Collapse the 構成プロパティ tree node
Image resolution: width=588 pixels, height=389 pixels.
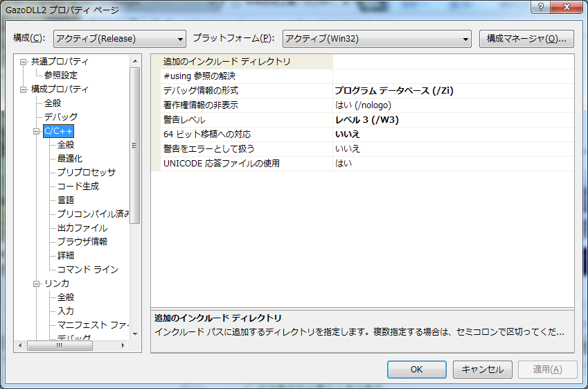pos(24,89)
